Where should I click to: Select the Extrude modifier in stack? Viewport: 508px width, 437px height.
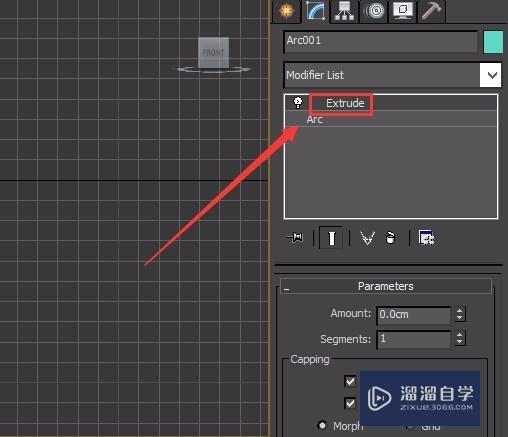click(345, 103)
